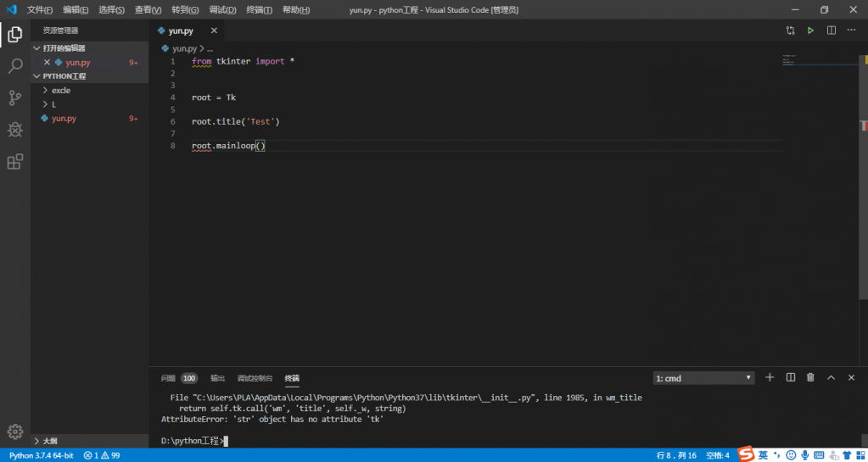
Task: Open the Extensions view
Action: coord(15,162)
